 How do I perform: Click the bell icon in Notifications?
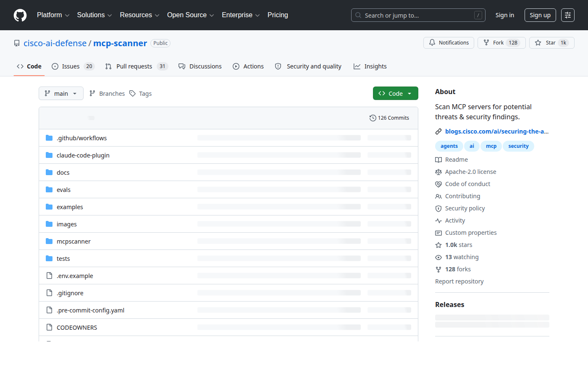pos(432,43)
